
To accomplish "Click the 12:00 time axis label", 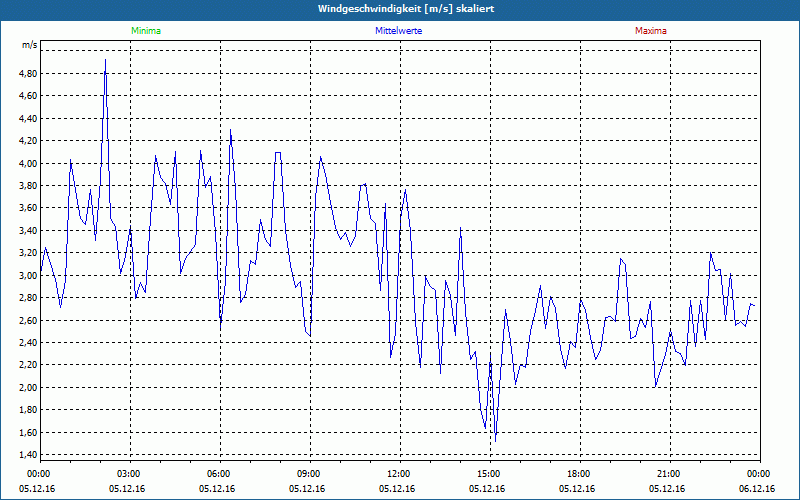I will [x=401, y=474].
